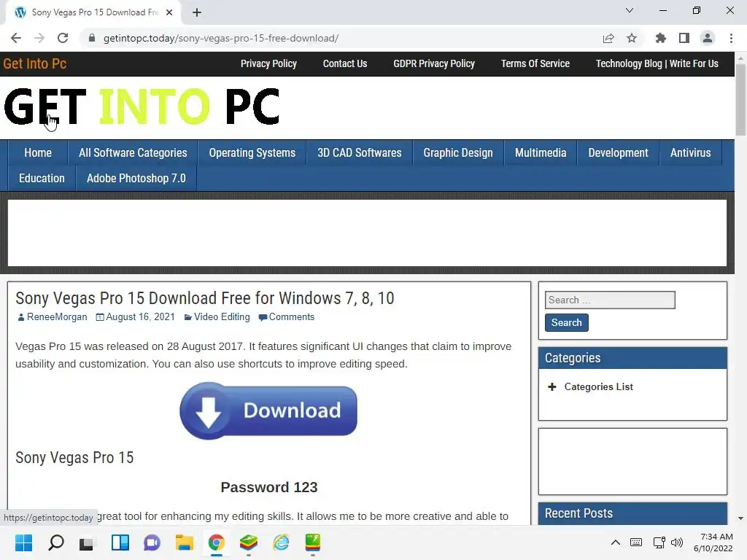The width and height of the screenshot is (747, 560).
Task: Click the browser forward arrow
Action: click(39, 38)
